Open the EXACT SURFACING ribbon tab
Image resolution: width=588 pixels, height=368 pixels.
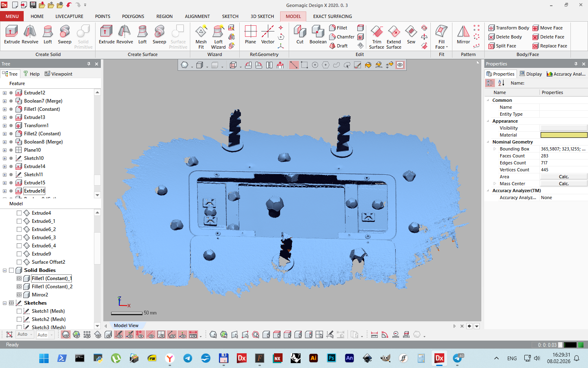(x=332, y=16)
